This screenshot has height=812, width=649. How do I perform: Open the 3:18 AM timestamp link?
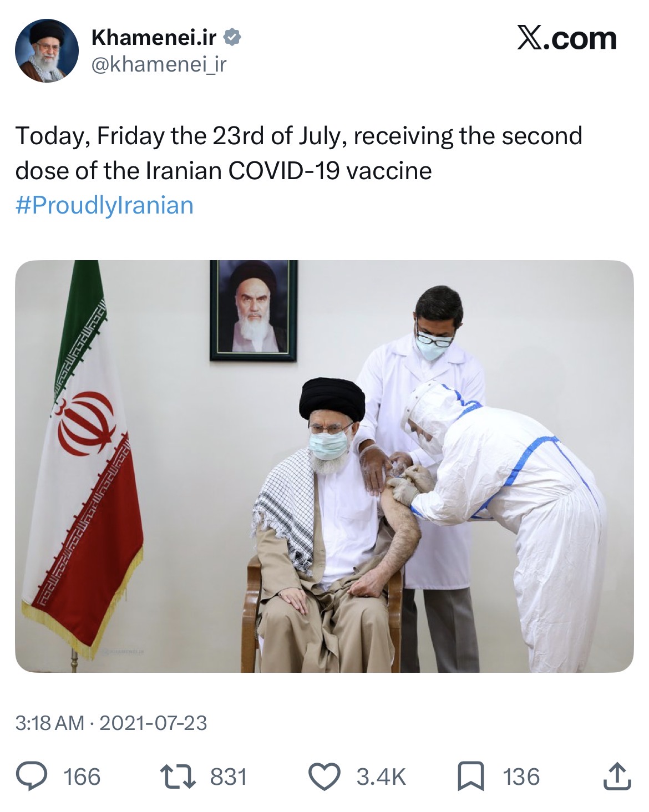pyautogui.click(x=49, y=723)
